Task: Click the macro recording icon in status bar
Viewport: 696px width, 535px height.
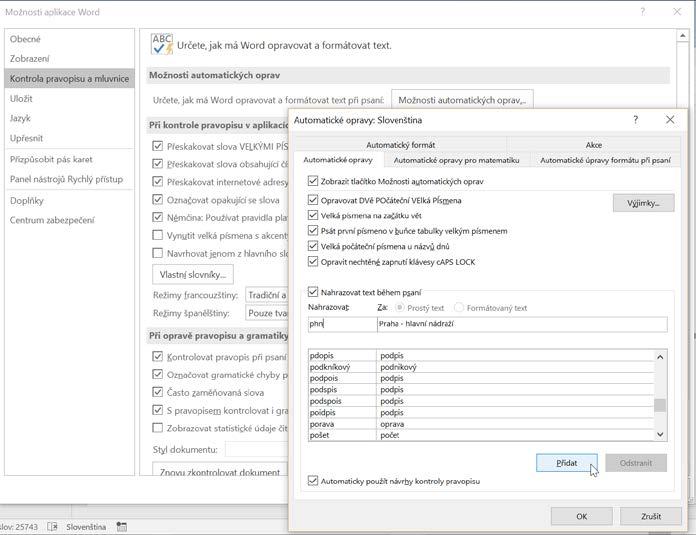Action: (x=122, y=527)
